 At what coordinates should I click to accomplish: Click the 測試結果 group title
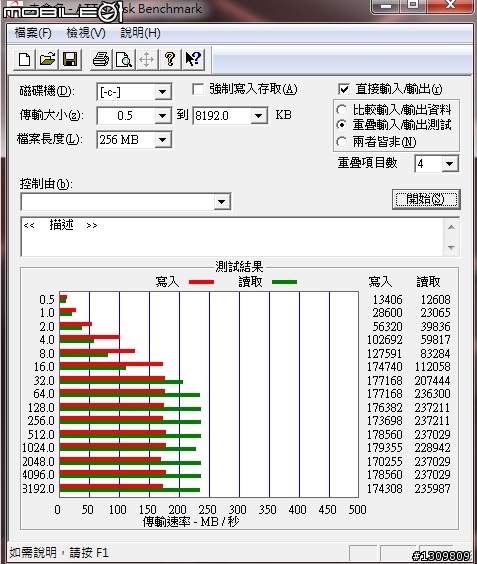239,267
